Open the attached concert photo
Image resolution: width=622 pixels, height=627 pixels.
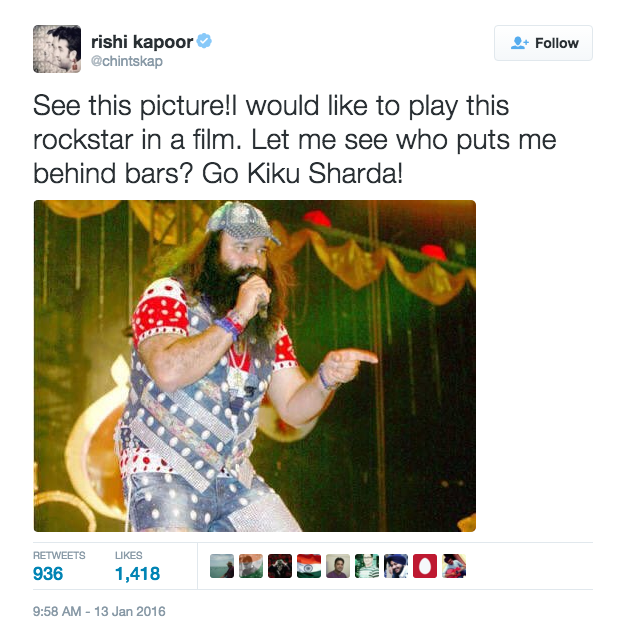point(255,365)
